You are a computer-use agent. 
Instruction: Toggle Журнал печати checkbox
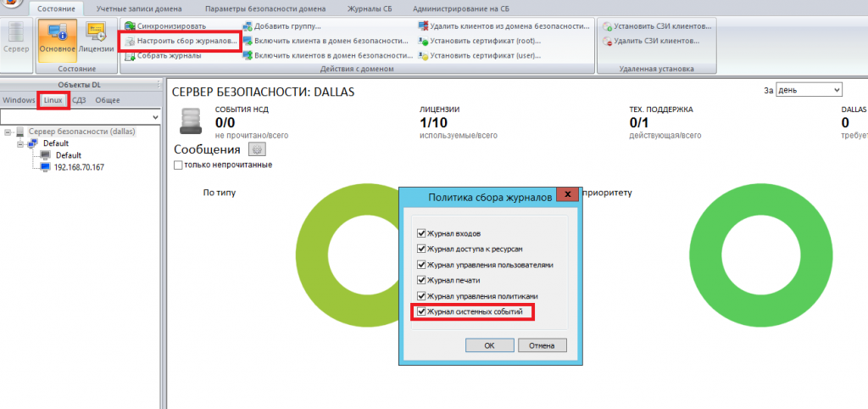click(421, 280)
